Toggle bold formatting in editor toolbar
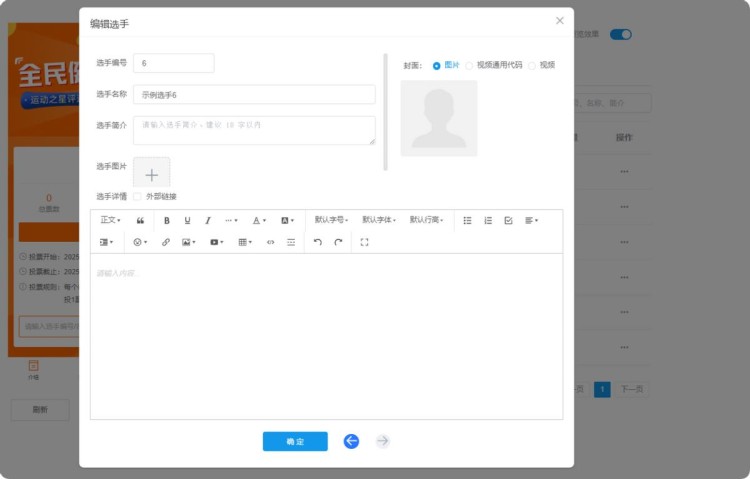Image resolution: width=750 pixels, height=479 pixels. (x=167, y=220)
